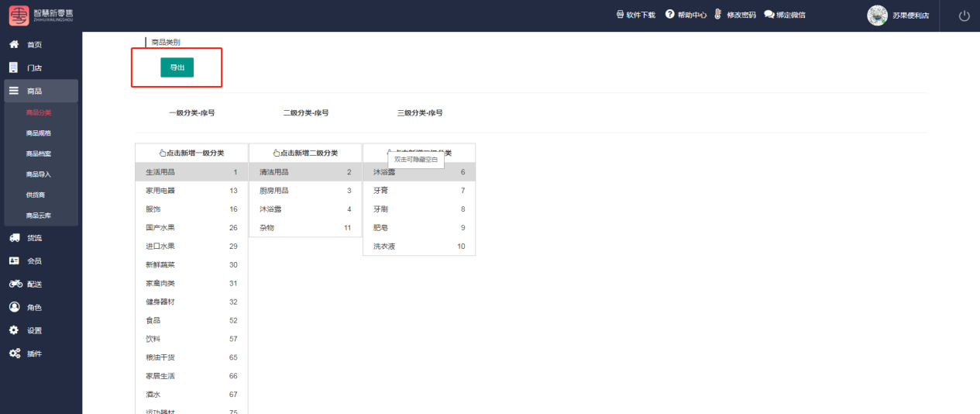Select 健身器材 category row
Image resolution: width=980 pixels, height=414 pixels.
coord(191,302)
